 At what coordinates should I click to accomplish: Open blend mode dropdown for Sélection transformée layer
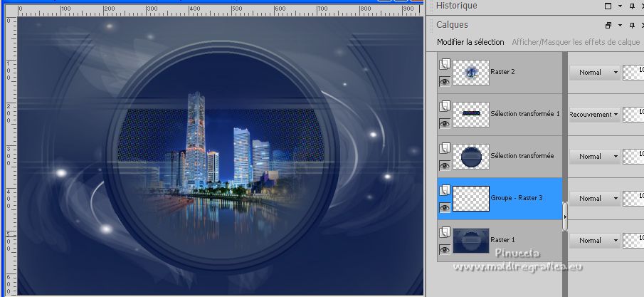pos(595,156)
